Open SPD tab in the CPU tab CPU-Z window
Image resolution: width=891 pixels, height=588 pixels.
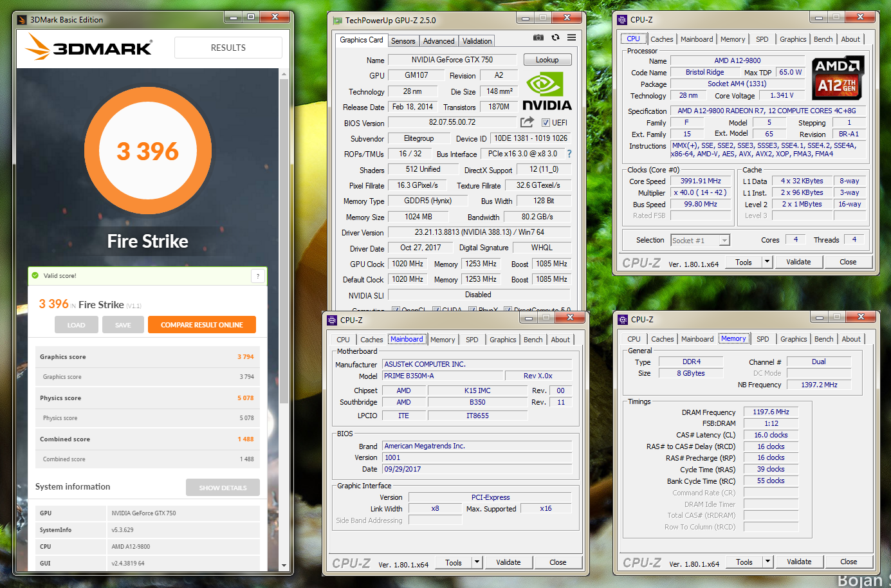click(762, 39)
